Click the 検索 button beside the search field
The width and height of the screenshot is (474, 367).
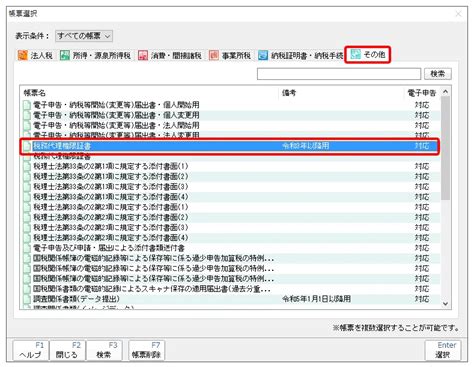click(438, 74)
